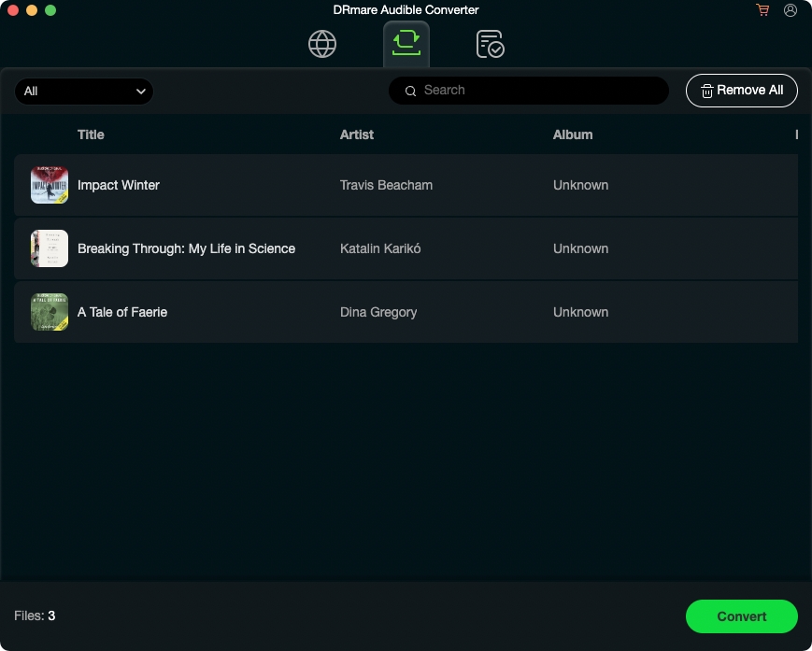This screenshot has width=812, height=651.
Task: Click the A Tale of Faerie cover art
Action: (x=49, y=312)
